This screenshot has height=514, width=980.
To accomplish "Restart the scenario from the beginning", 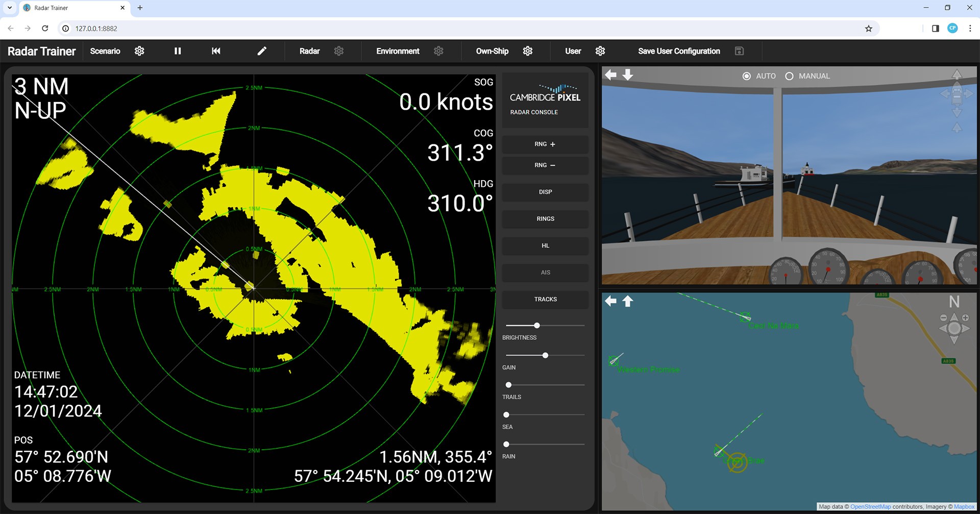I will tap(216, 51).
